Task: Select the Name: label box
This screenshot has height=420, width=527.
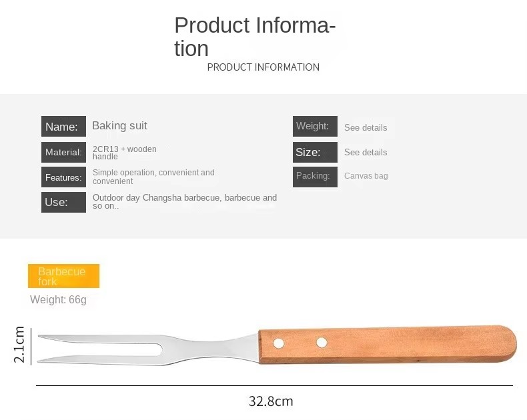Action: 63,127
